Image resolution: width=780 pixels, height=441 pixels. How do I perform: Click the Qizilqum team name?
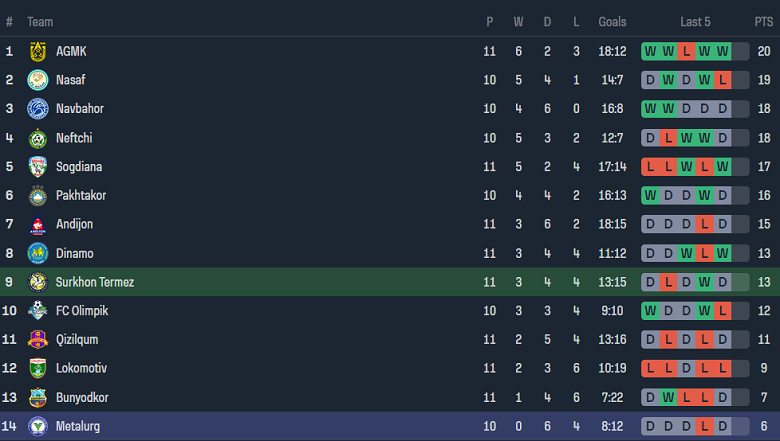tap(77, 340)
